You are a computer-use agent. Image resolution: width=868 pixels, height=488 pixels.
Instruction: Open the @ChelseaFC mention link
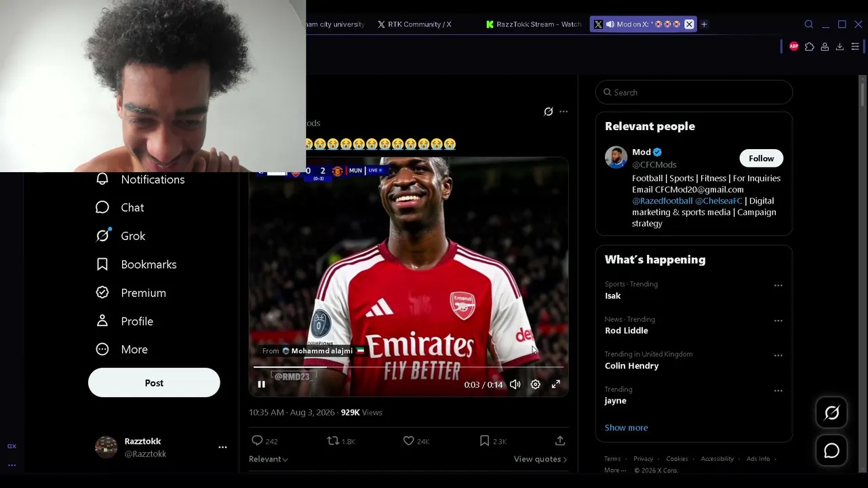(719, 201)
